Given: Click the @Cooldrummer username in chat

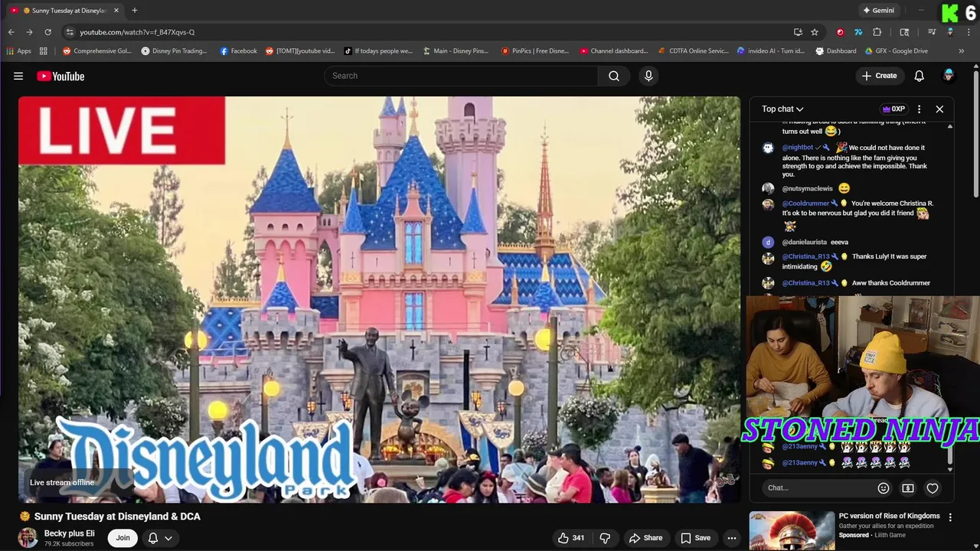Looking at the screenshot, I should tap(805, 204).
